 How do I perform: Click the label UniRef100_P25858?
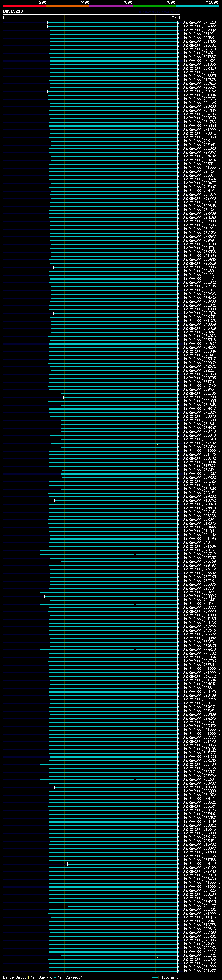(199, 125)
